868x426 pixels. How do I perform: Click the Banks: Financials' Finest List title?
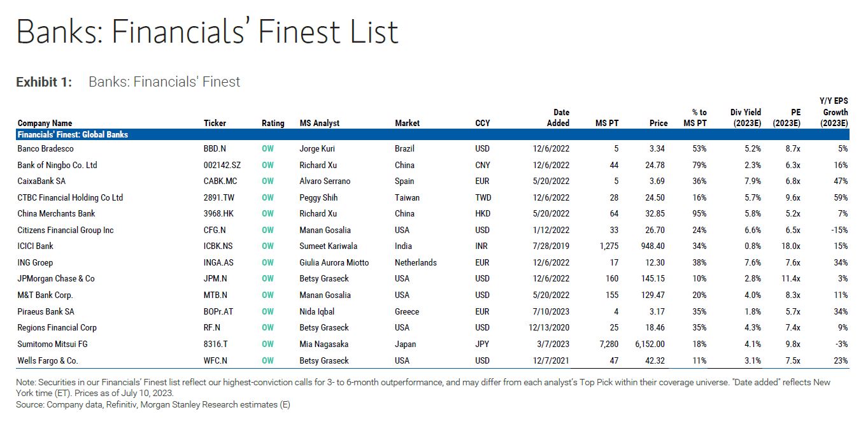tap(208, 32)
